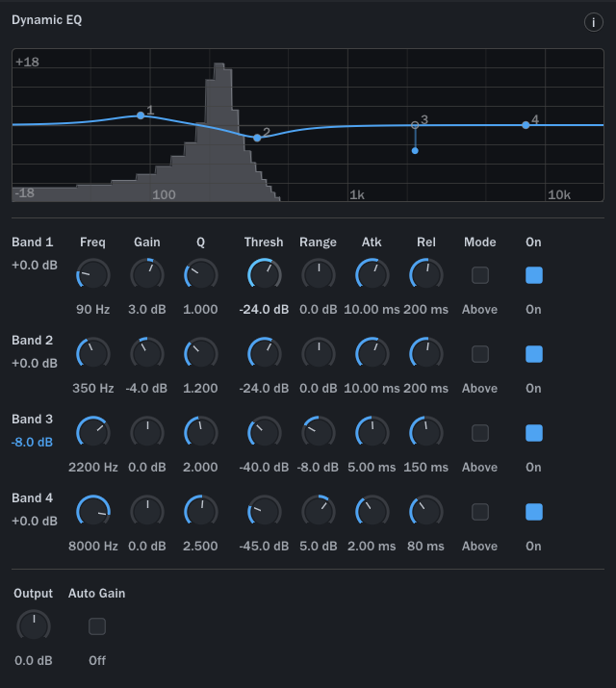The height and width of the screenshot is (688, 616).
Task: Click Band 2 Thresh knob
Action: tap(264, 354)
